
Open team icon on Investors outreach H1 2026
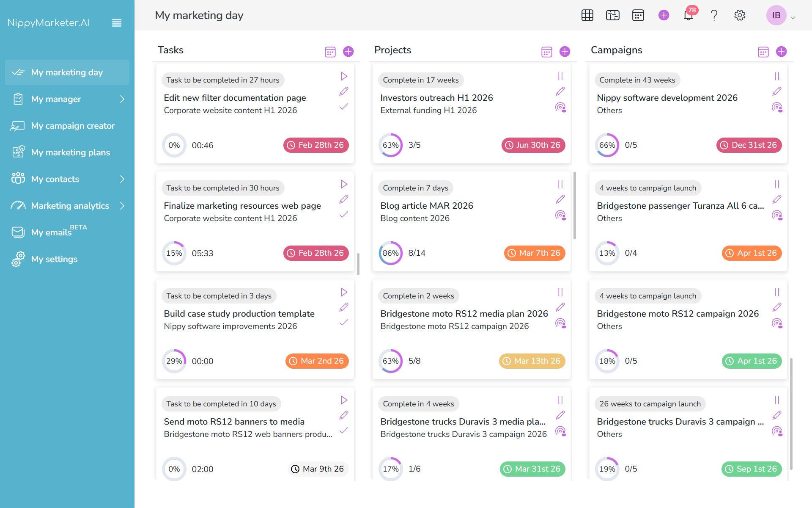click(x=560, y=107)
